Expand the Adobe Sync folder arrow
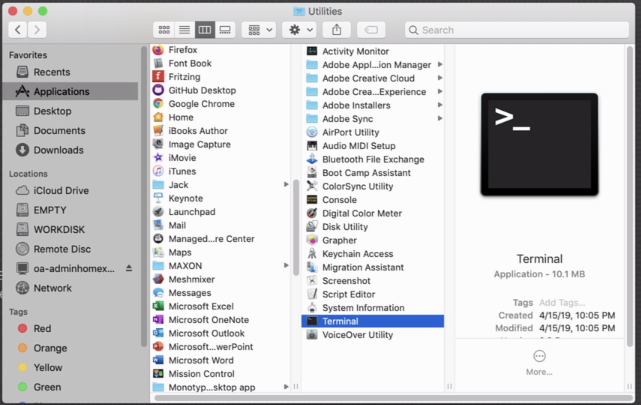The height and width of the screenshot is (405, 641). pos(440,118)
